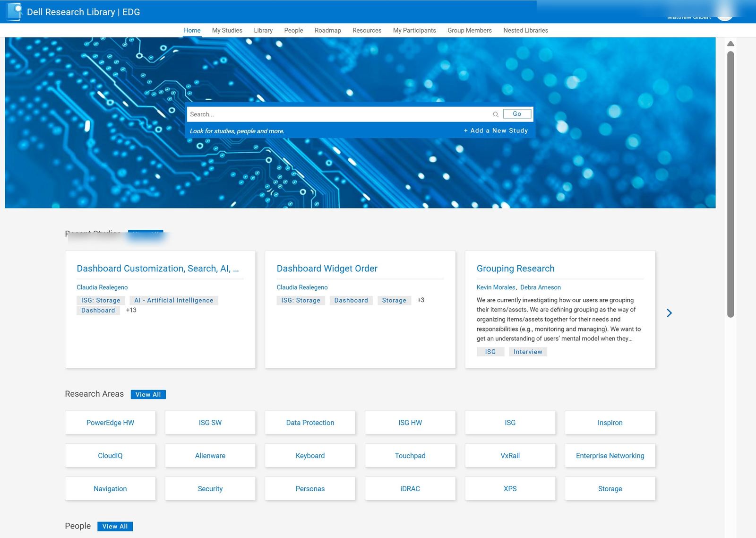Open the Nested Libraries section
Image resolution: width=756 pixels, height=538 pixels.
point(525,30)
